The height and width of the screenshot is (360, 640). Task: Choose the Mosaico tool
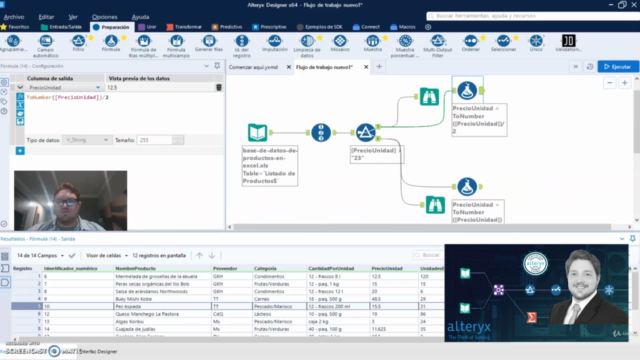pos(340,43)
